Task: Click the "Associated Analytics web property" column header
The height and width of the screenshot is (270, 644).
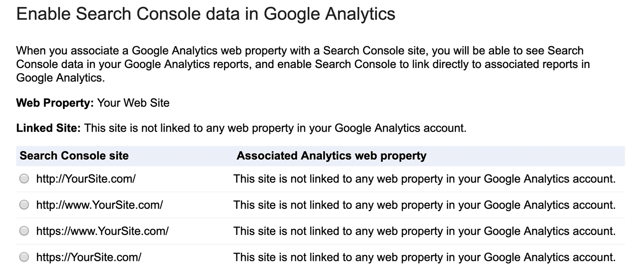Action: tap(331, 156)
